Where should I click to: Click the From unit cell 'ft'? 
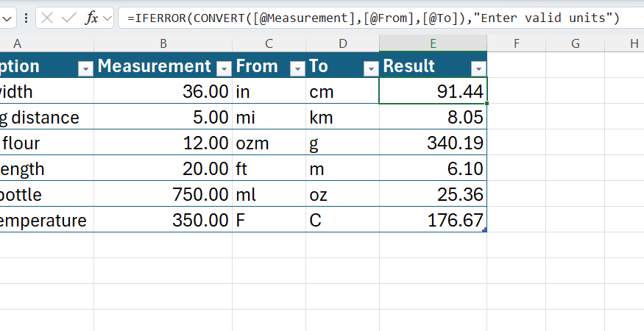269,168
